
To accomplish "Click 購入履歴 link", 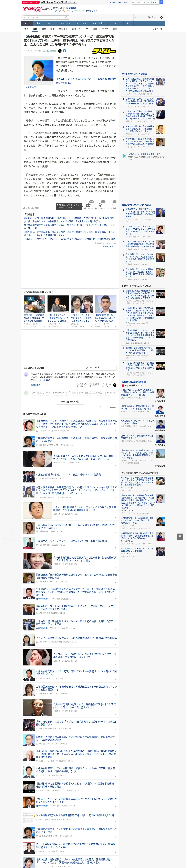I will click(x=152, y=17).
